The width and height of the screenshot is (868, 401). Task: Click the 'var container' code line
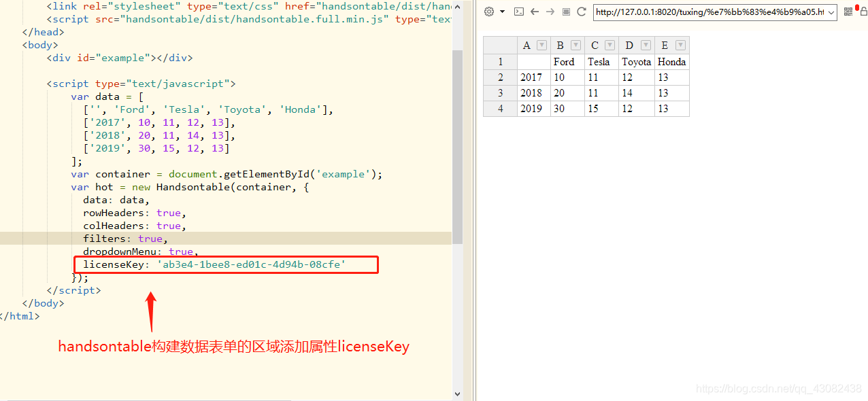pyautogui.click(x=226, y=174)
